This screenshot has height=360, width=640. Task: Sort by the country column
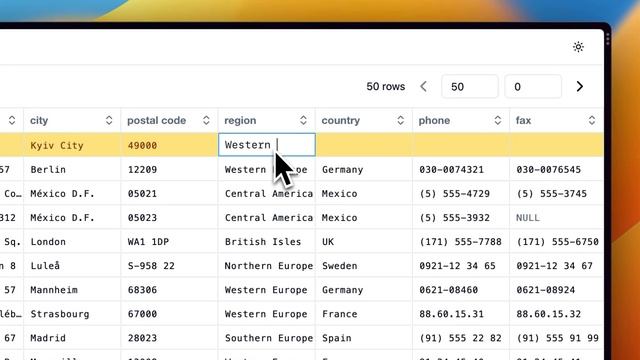[400, 120]
